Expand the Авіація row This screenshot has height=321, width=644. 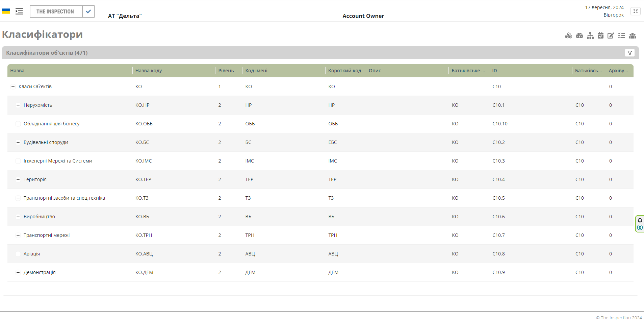tap(18, 254)
